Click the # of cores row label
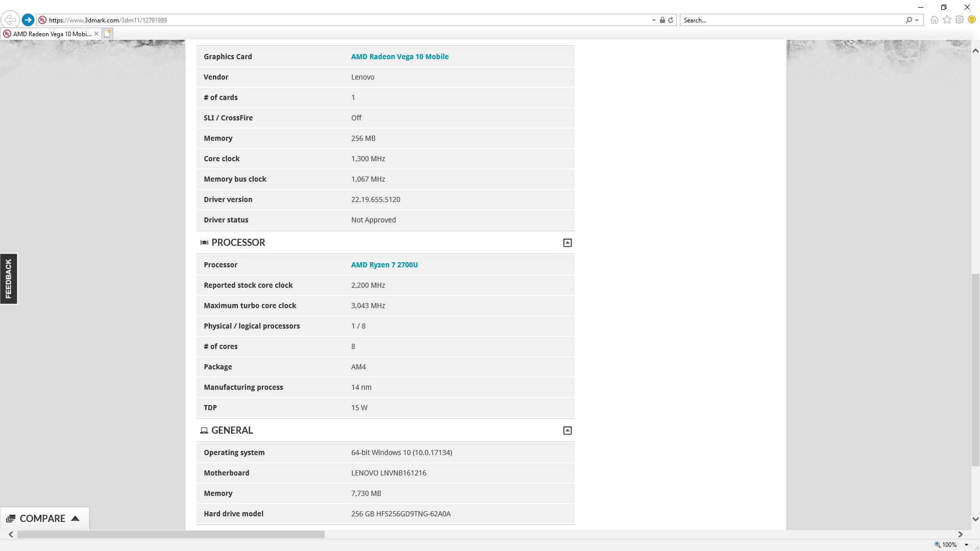This screenshot has height=551, width=980. coord(220,346)
